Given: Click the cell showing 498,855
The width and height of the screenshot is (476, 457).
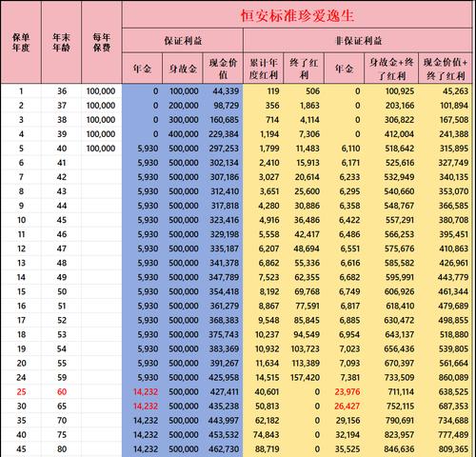Looking at the screenshot, I should pyautogui.click(x=453, y=320).
